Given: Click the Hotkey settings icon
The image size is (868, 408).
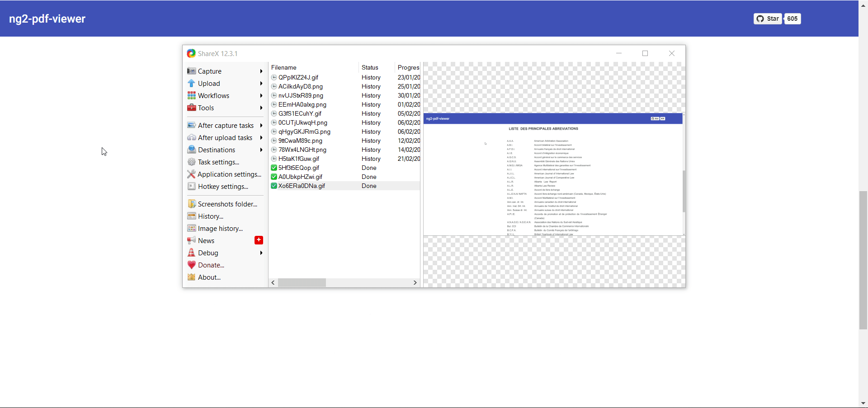Looking at the screenshot, I should pos(192,186).
